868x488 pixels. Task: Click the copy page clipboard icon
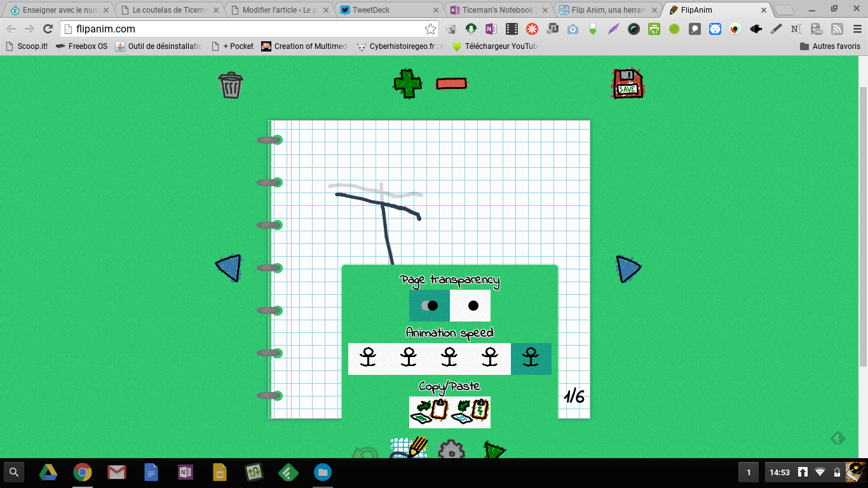[x=430, y=412]
